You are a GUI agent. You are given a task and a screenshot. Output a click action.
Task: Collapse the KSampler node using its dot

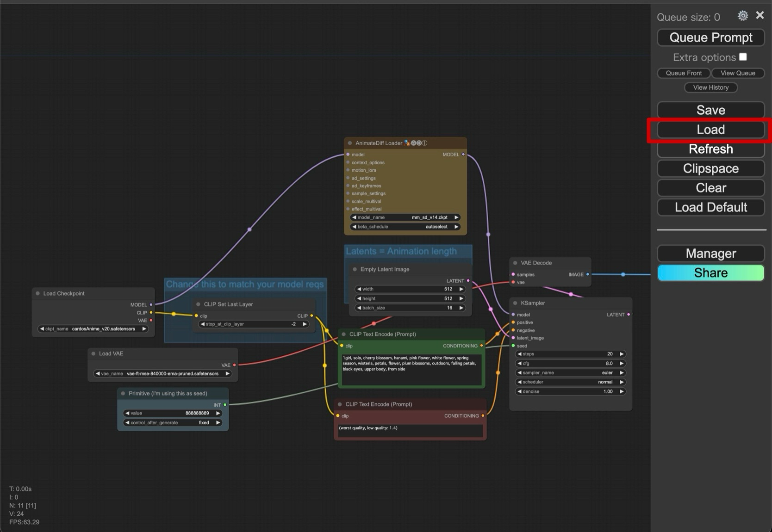point(515,303)
